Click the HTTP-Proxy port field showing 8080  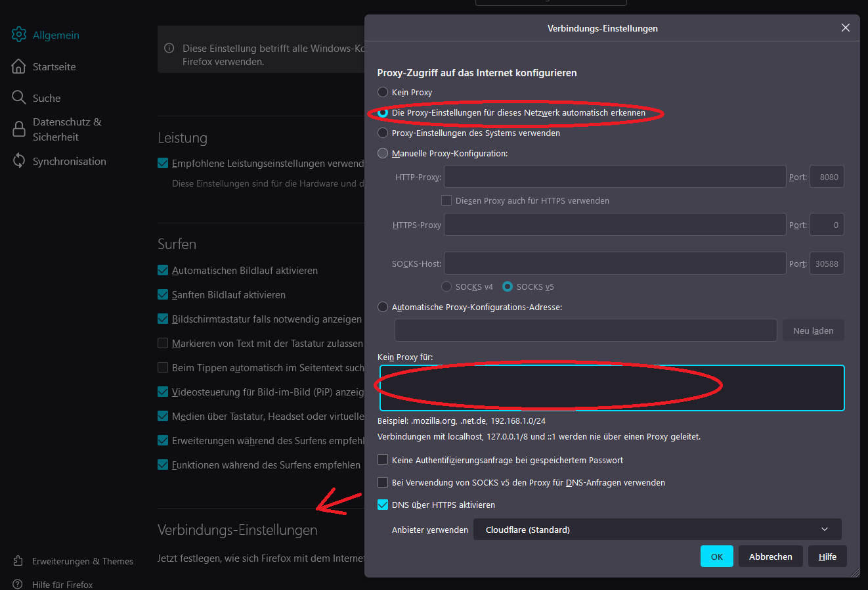(x=827, y=177)
